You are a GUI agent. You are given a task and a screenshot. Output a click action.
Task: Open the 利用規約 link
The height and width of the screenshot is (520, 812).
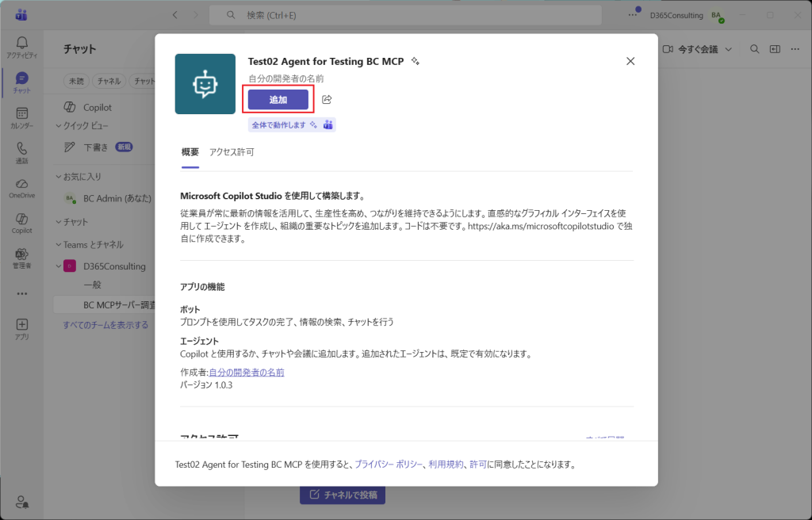(x=446, y=465)
